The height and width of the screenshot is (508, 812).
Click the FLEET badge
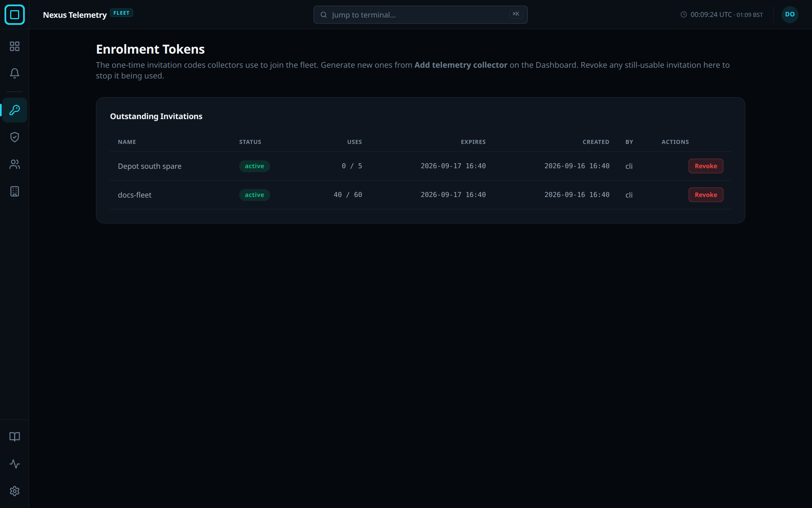pos(122,13)
